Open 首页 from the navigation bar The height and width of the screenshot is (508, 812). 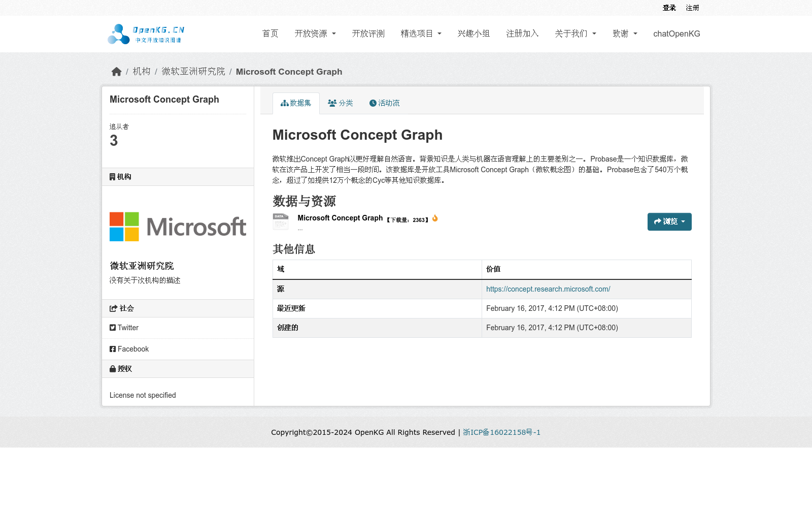coord(270,34)
